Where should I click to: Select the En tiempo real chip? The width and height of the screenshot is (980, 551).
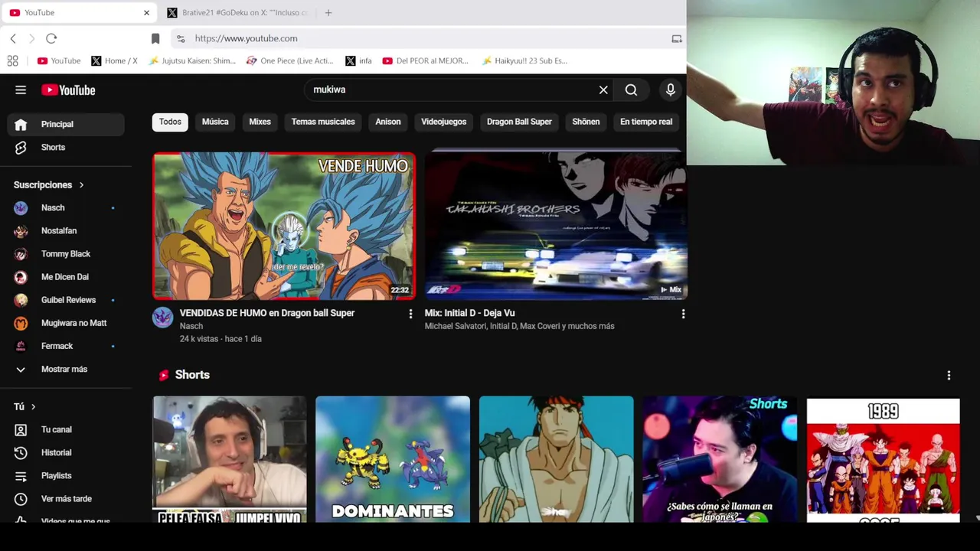point(646,122)
